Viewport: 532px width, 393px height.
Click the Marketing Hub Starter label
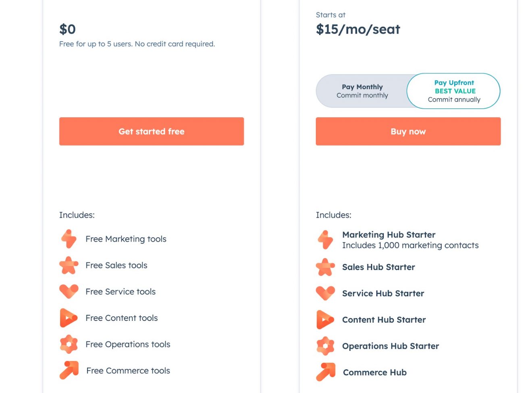click(389, 235)
